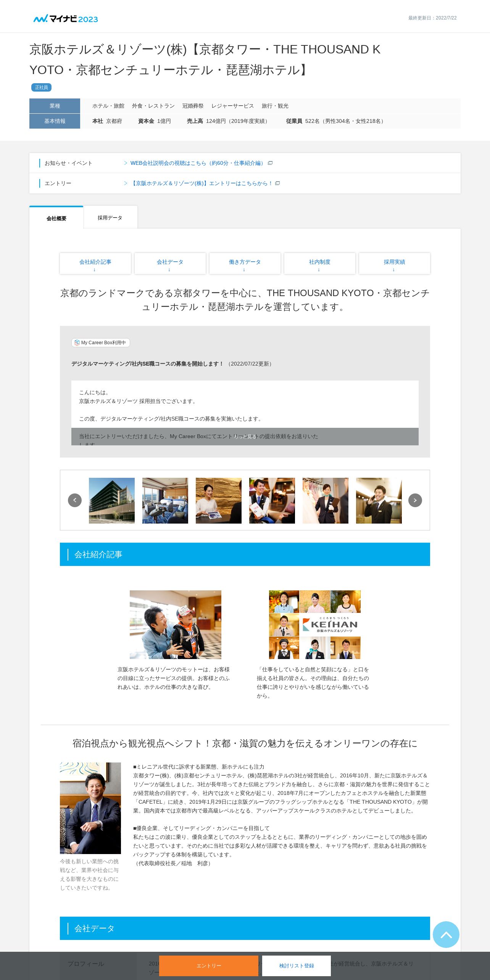Image resolution: width=490 pixels, height=980 pixels.
Task: Click 冠婚葬祭 industry text
Action: pos(193,106)
